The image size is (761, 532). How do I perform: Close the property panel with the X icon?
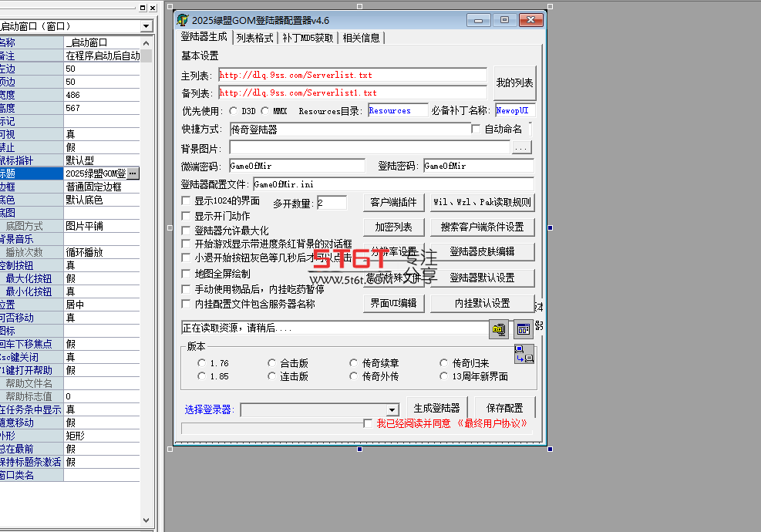coord(153,8)
